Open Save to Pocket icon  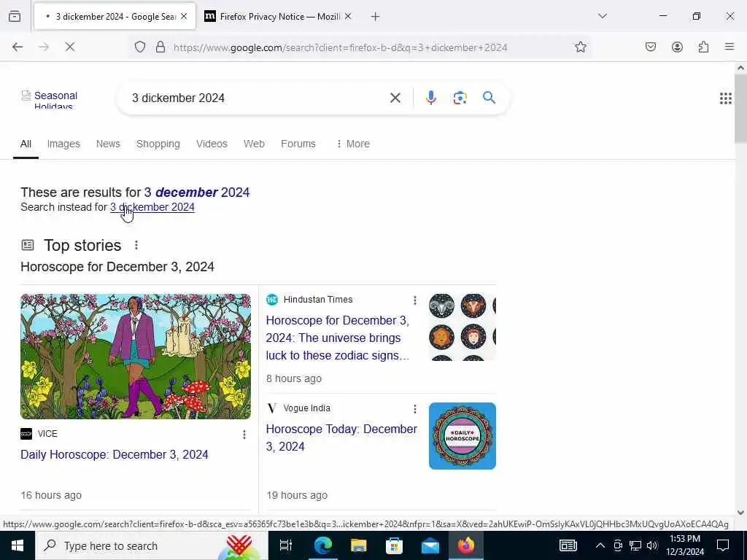coord(651,47)
